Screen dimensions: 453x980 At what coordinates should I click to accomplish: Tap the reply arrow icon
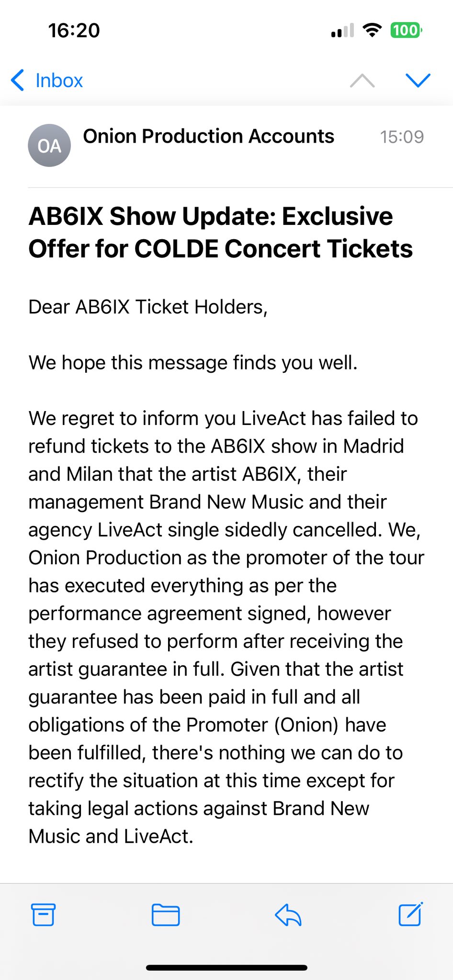(x=288, y=915)
